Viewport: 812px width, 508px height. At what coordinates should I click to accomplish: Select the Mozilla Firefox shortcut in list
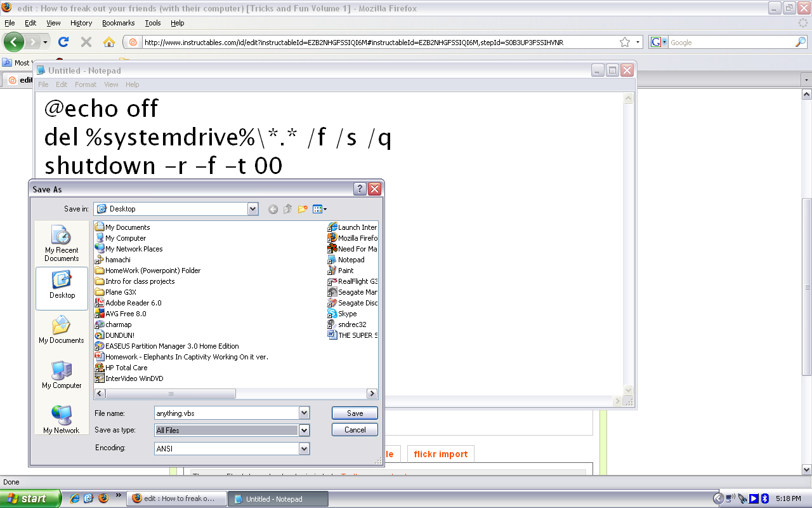pos(353,238)
